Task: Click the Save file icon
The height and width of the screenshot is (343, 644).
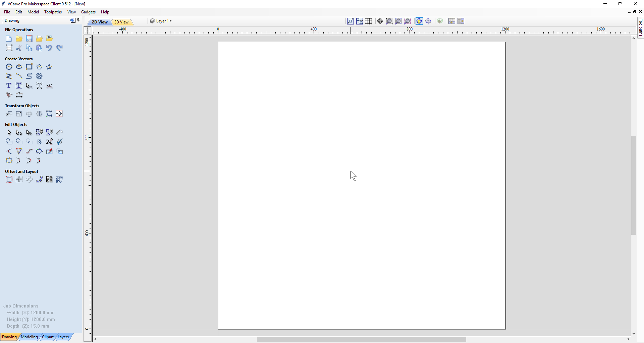Action: click(29, 39)
